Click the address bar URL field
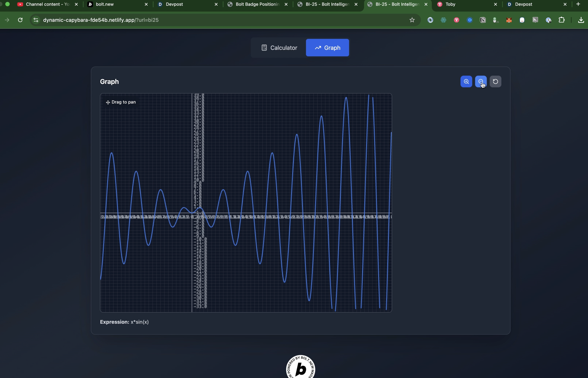 click(197, 20)
